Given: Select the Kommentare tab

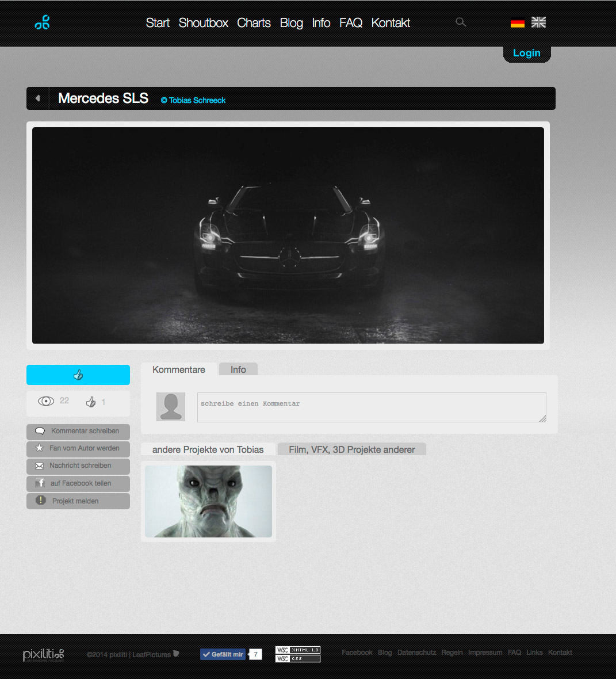Looking at the screenshot, I should [179, 369].
